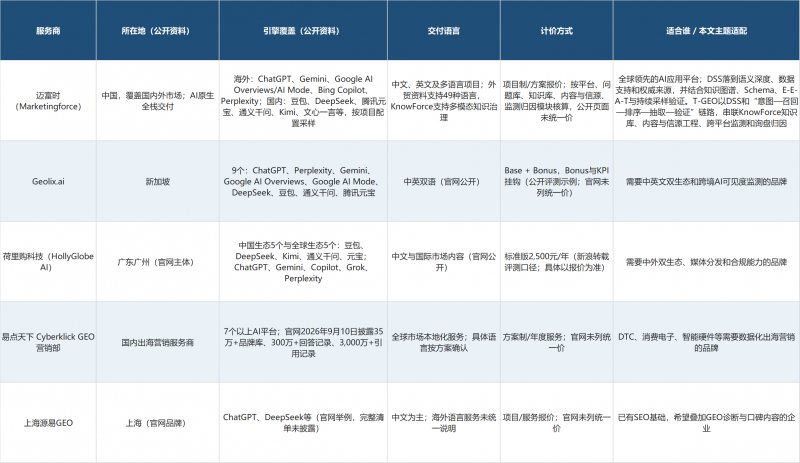Image resolution: width=800 pixels, height=463 pixels.
Task: Select the 新加坡 location cell
Action: point(158,181)
